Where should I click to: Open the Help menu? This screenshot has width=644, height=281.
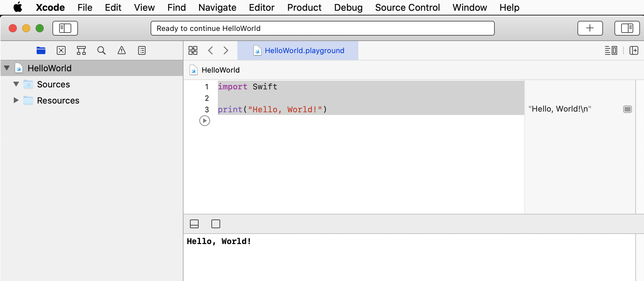click(x=509, y=7)
